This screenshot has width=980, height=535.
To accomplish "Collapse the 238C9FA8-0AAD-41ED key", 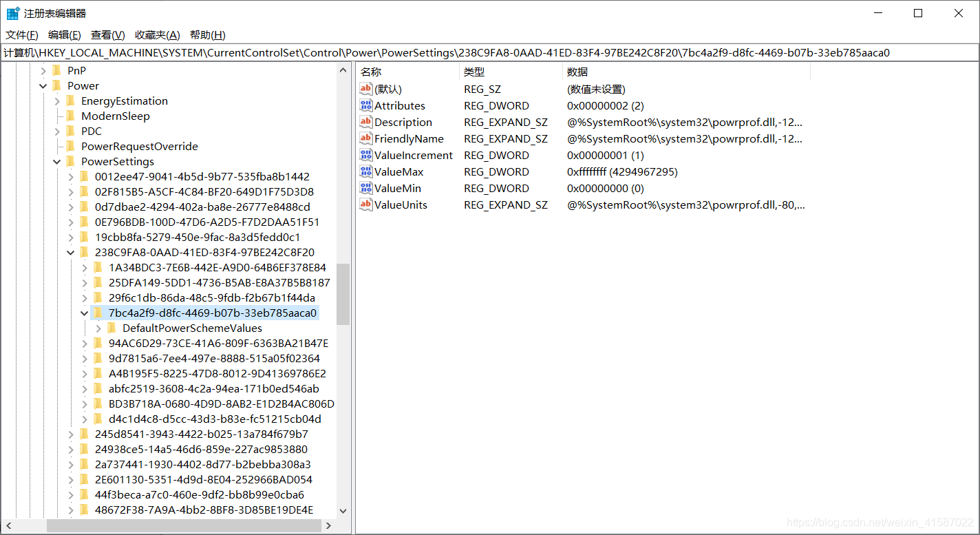I will click(71, 253).
